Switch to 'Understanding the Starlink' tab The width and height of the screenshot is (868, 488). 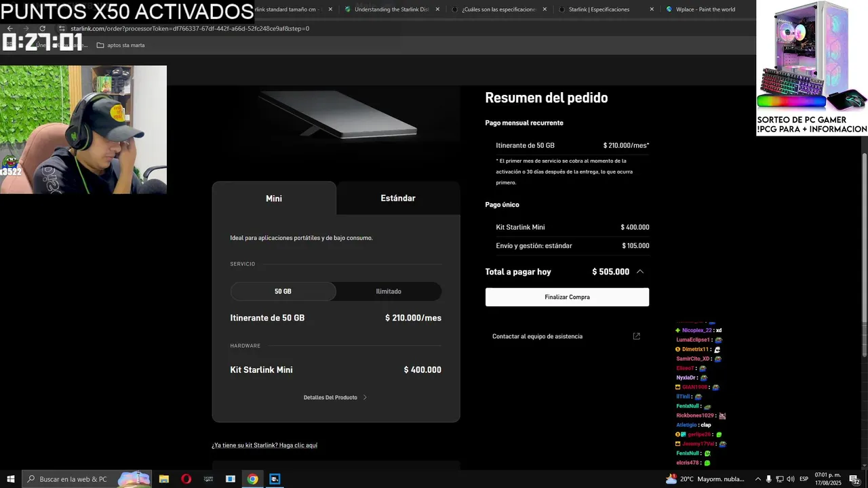tap(392, 9)
